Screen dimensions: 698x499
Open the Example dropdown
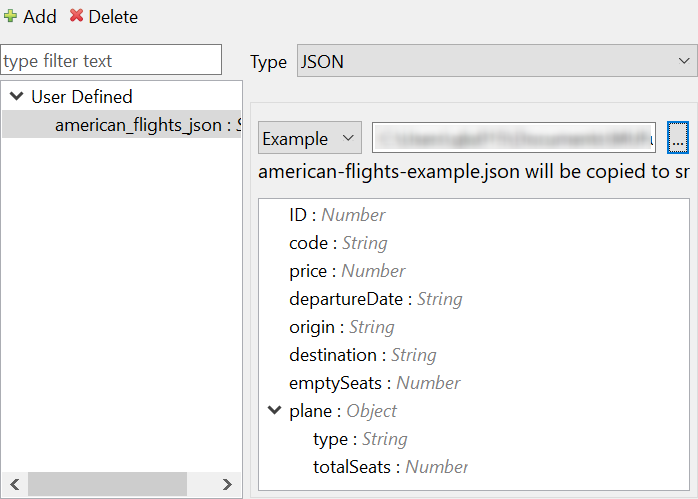click(x=310, y=138)
